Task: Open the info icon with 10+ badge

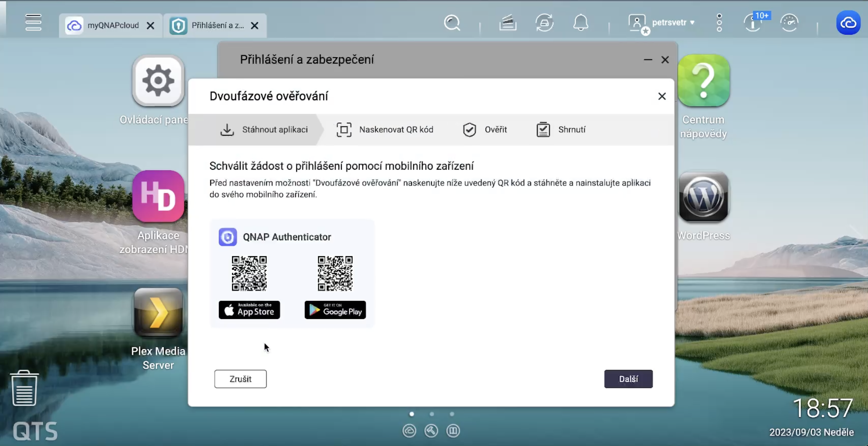Action: coord(753,23)
